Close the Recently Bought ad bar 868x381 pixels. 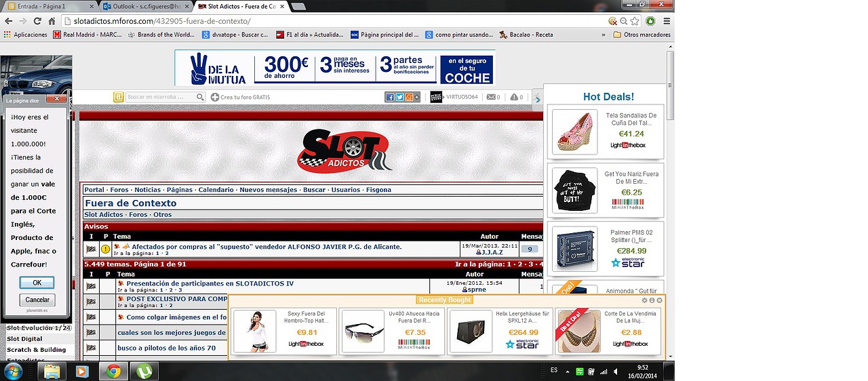pos(659,300)
